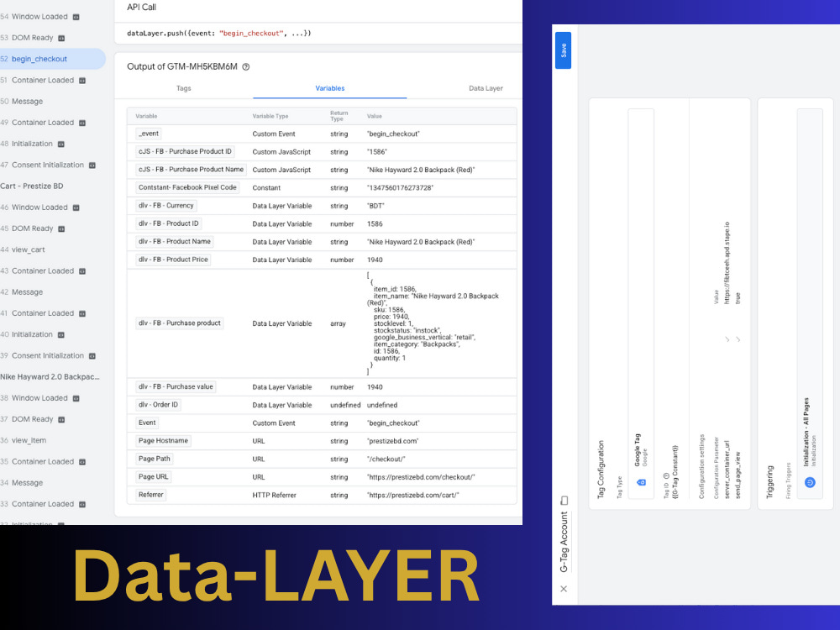The height and width of the screenshot is (630, 840).
Task: Click the blue Initialization trigger icon
Action: click(x=810, y=482)
